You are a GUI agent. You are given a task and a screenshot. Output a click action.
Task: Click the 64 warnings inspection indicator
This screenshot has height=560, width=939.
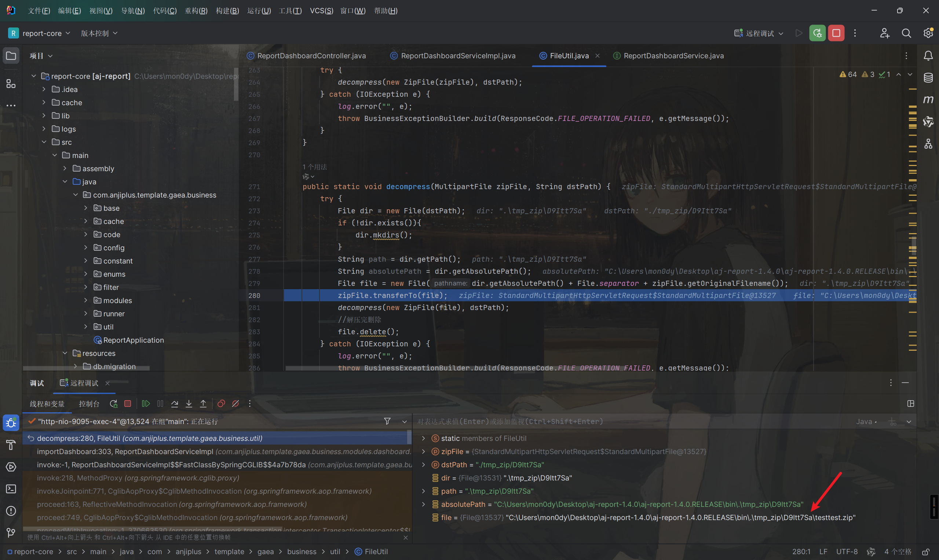(848, 74)
